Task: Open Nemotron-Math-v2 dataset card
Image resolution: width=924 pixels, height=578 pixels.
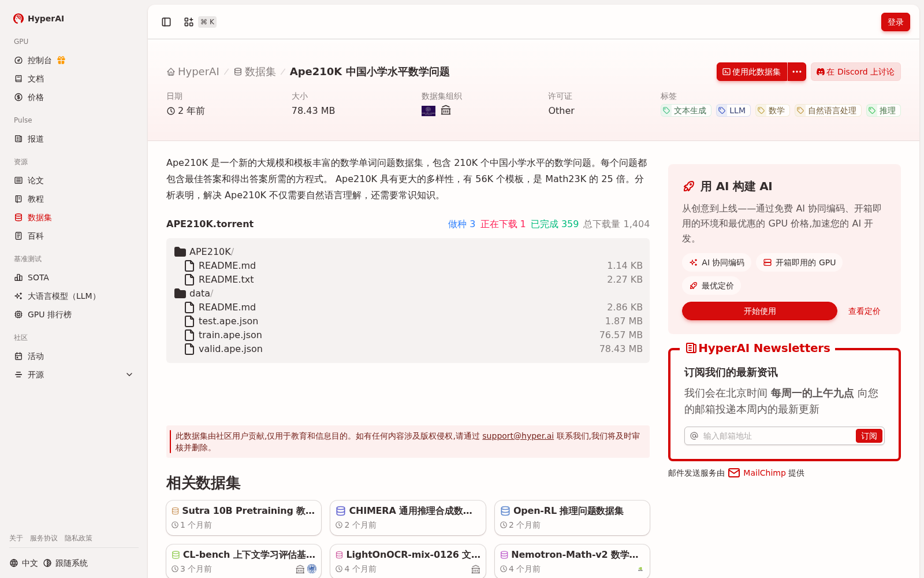Action: [x=572, y=561]
